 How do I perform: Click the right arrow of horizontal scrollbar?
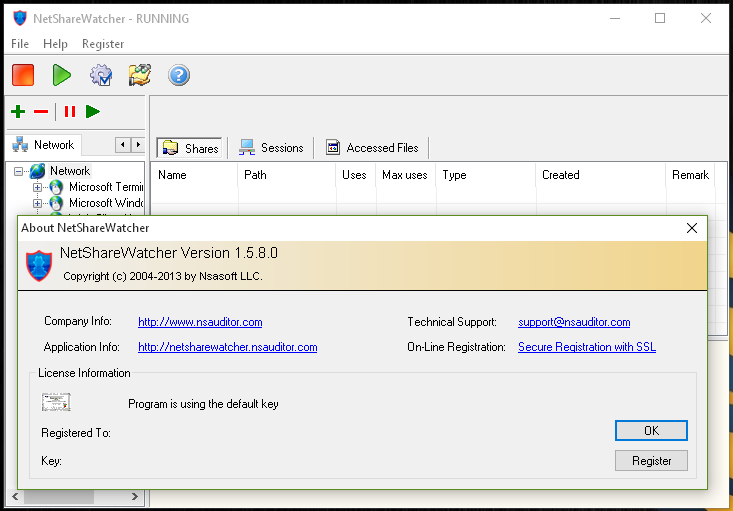135,497
